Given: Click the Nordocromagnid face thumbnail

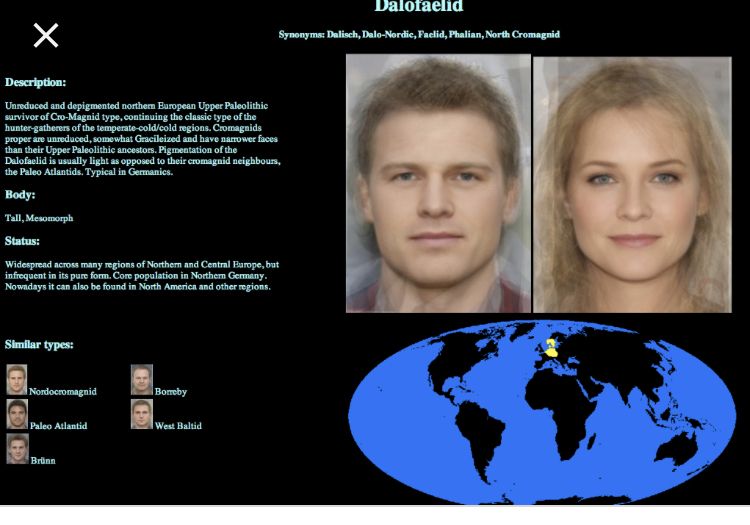Looking at the screenshot, I should 17,380.
